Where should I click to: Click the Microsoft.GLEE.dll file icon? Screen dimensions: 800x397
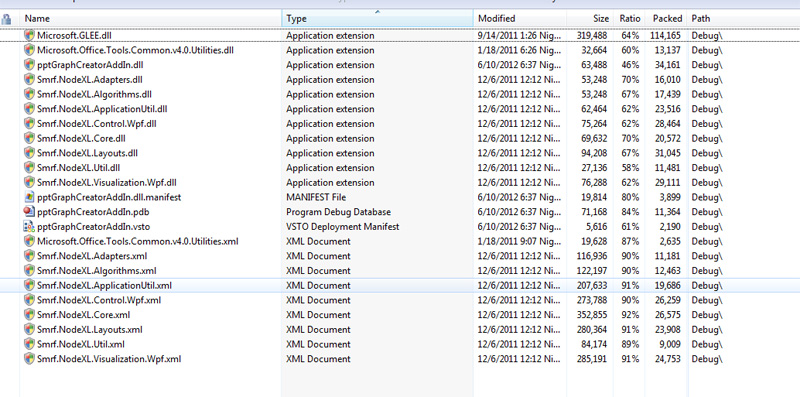[x=29, y=36]
